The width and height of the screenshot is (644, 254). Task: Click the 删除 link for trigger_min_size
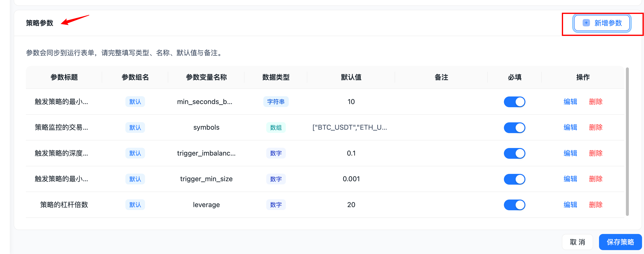tap(596, 179)
